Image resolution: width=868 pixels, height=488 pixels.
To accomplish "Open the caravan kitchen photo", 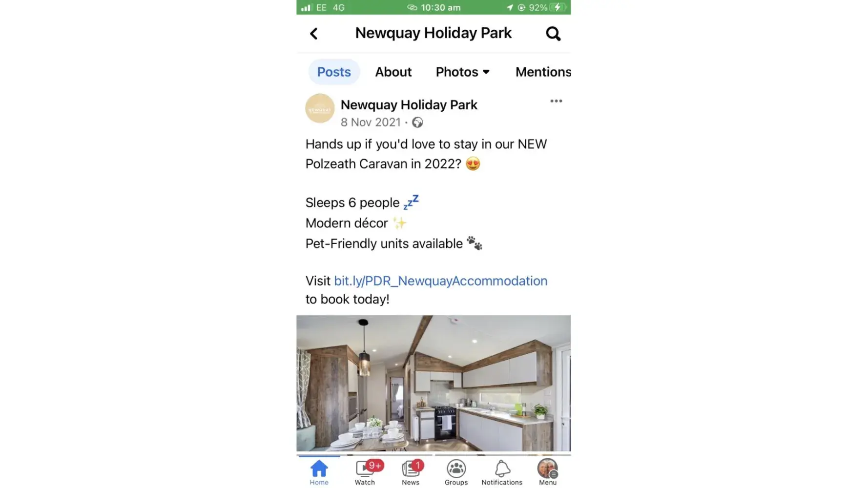I will pyautogui.click(x=434, y=383).
